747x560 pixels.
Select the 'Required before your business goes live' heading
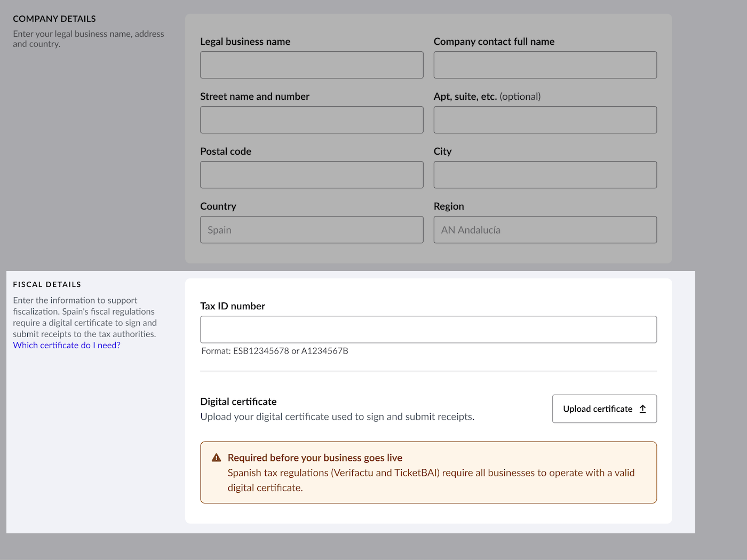point(315,458)
